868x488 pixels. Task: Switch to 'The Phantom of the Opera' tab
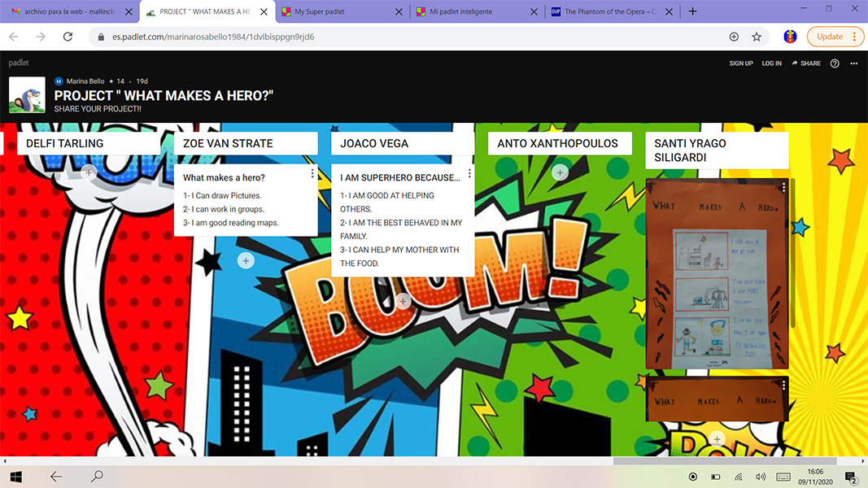coord(612,11)
